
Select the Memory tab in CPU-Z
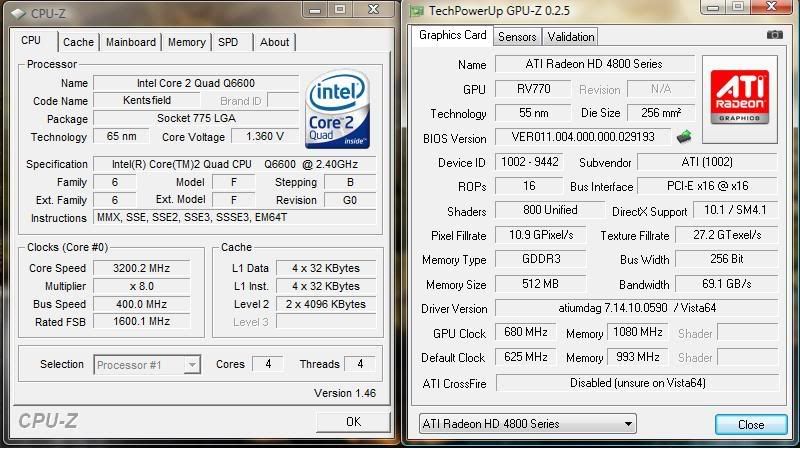click(x=187, y=42)
